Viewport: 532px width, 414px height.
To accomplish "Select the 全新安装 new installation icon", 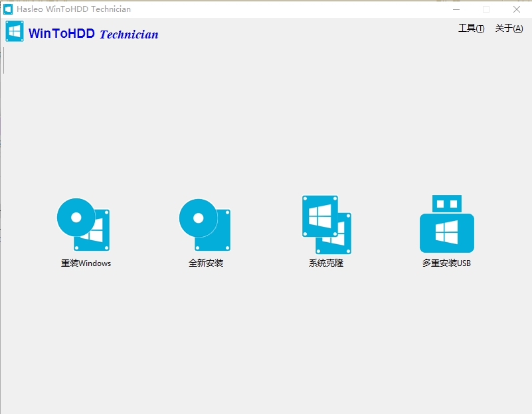I will (x=205, y=225).
